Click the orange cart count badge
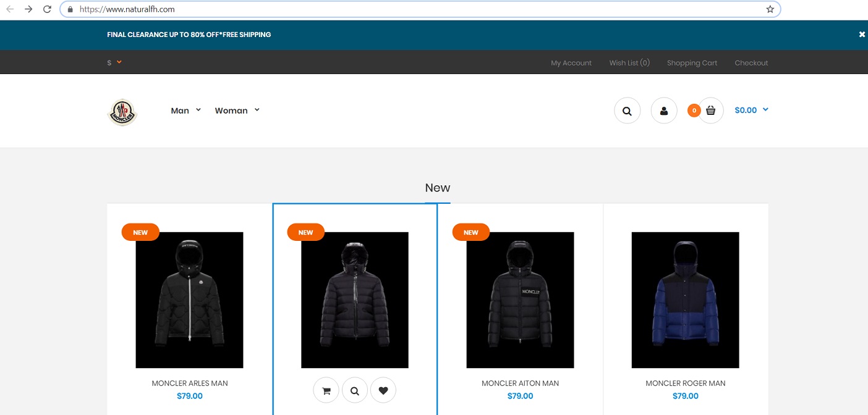 [x=694, y=111]
